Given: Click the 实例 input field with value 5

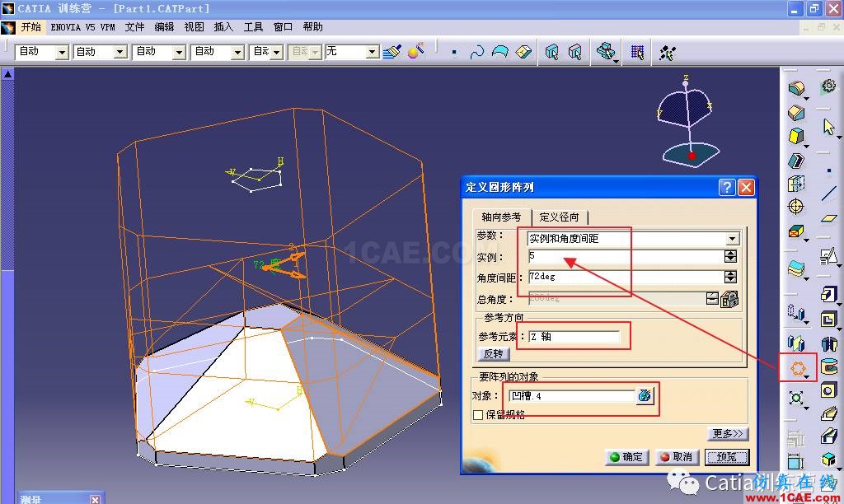Looking at the screenshot, I should tap(626, 257).
